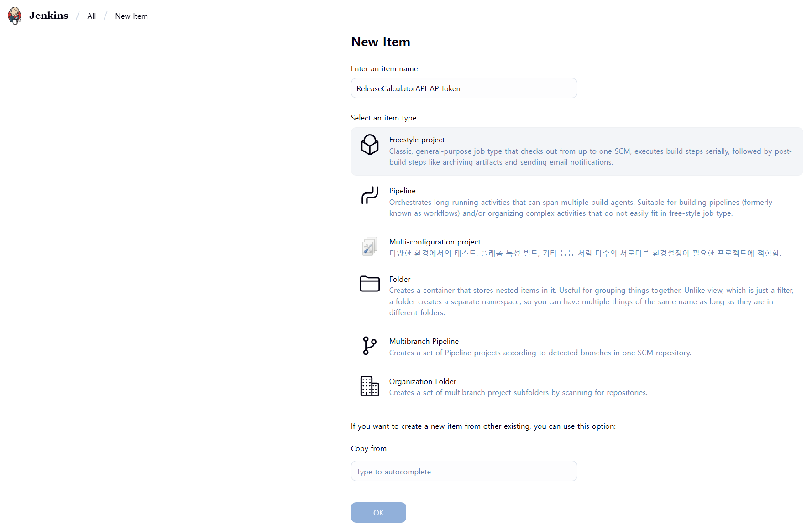Click the Multibranch Pipeline description text
Image resolution: width=812 pixels, height=525 pixels.
(x=540, y=353)
